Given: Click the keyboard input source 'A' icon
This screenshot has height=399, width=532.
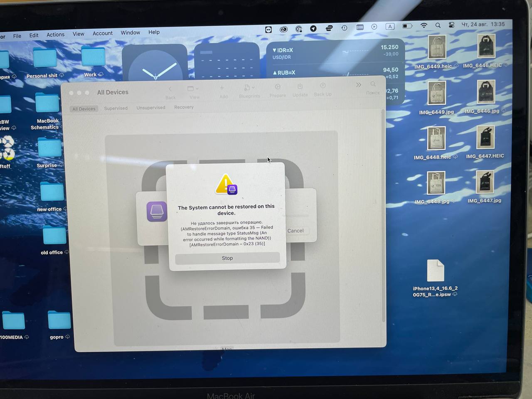Looking at the screenshot, I should pyautogui.click(x=390, y=26).
